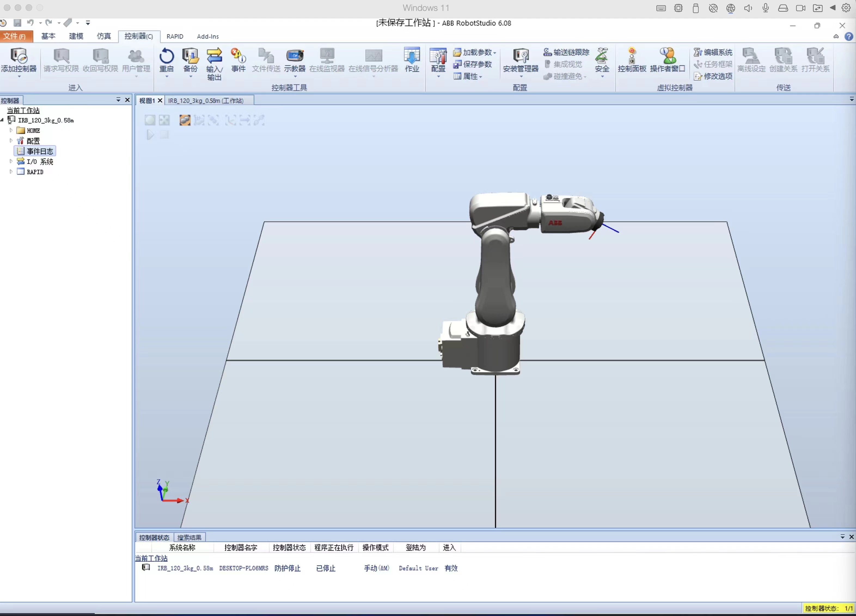Select Event Log (事件日志) in tree
Screen dimensions: 856x616
point(35,151)
